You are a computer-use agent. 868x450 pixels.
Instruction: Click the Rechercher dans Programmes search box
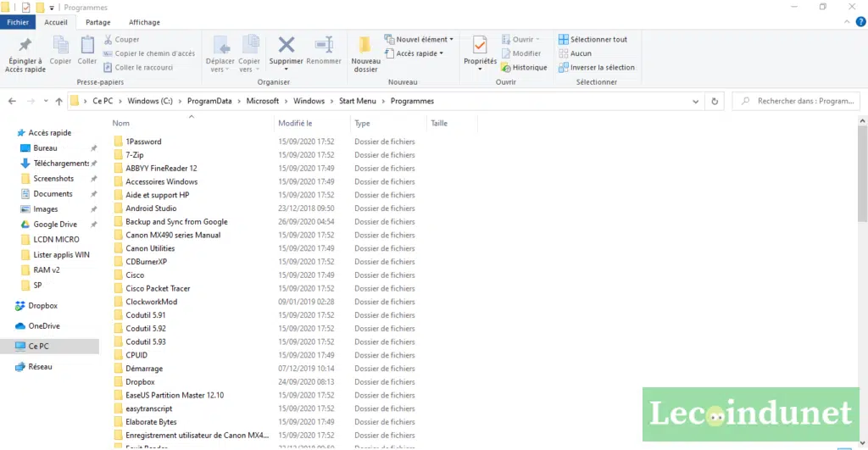(797, 102)
